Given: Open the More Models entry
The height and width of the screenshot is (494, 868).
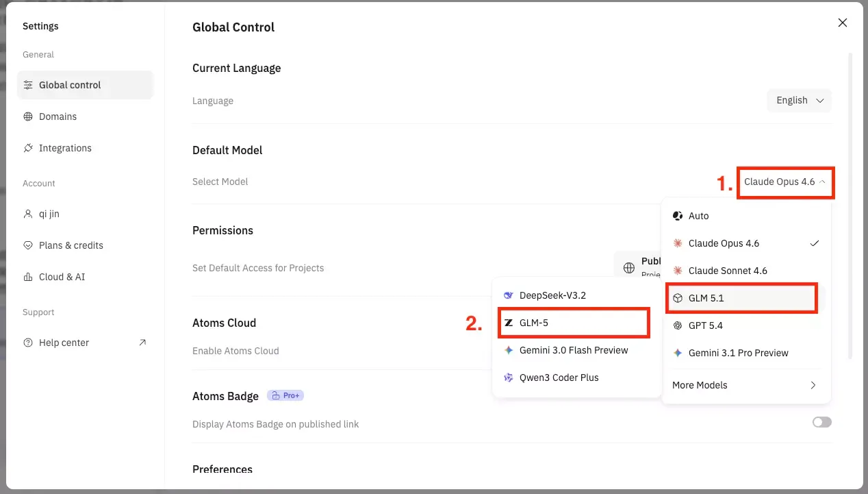Looking at the screenshot, I should 746,385.
